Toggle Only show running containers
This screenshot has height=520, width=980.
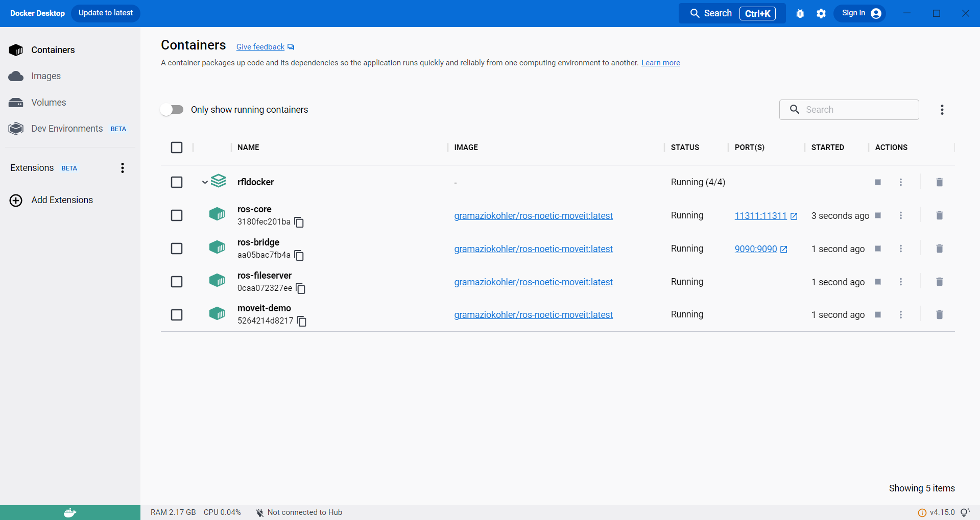[x=172, y=110]
